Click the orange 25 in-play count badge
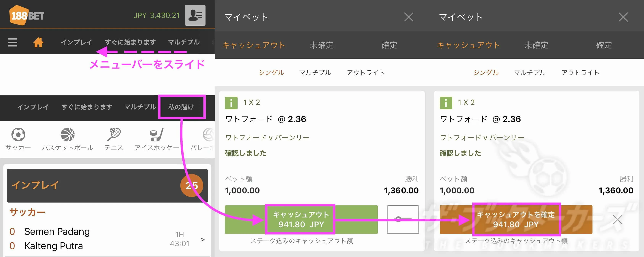644x257 pixels. 192,185
